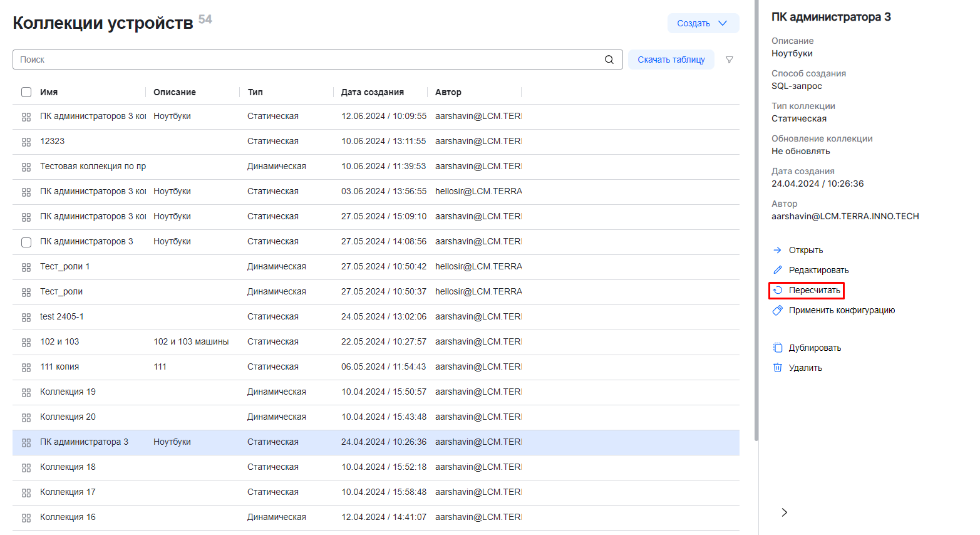Click the Apply configuration tag icon
The image size is (980, 535).
(x=777, y=310)
